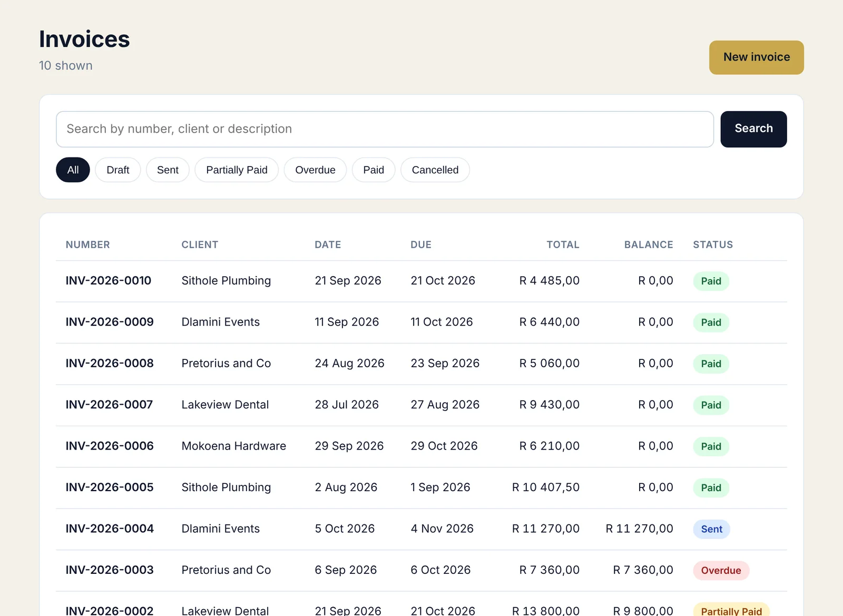Show Overdue invoices filter
843x616 pixels.
tap(315, 170)
